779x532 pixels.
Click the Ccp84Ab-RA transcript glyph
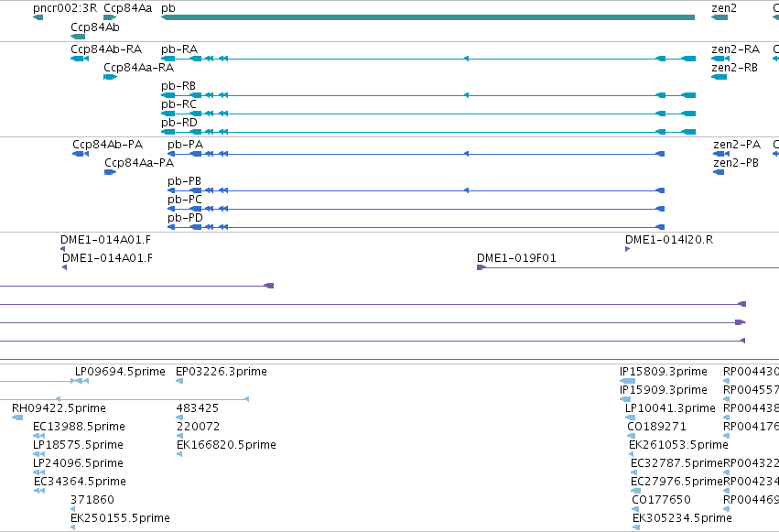pos(80,59)
